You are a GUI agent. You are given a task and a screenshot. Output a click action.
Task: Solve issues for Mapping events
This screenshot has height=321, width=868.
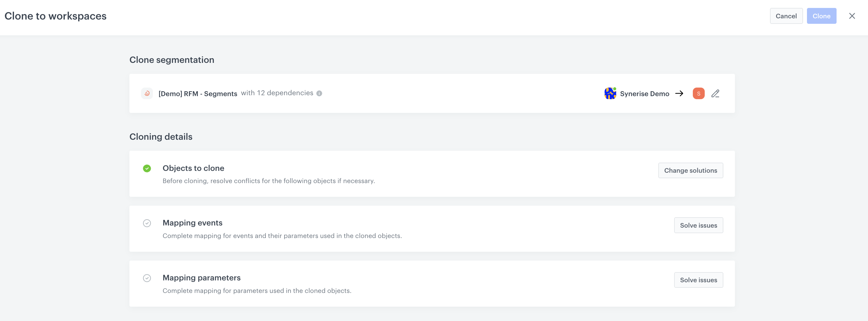[x=698, y=225]
